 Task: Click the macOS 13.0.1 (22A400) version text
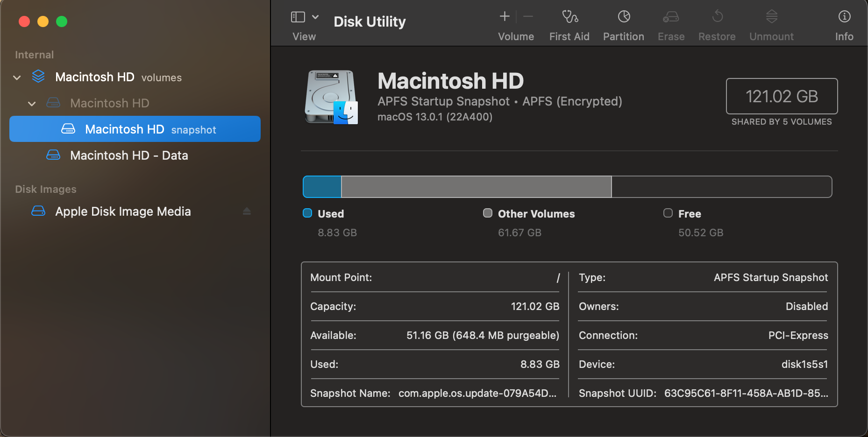435,117
